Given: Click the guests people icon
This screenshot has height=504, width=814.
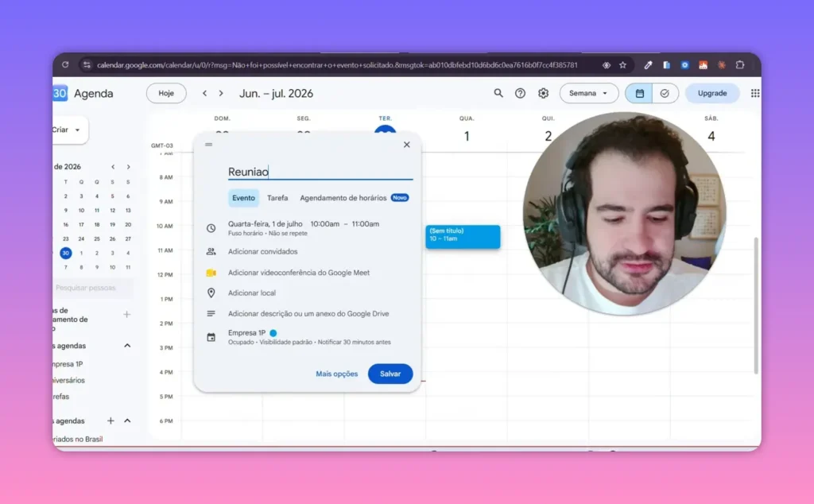Looking at the screenshot, I should click(211, 252).
